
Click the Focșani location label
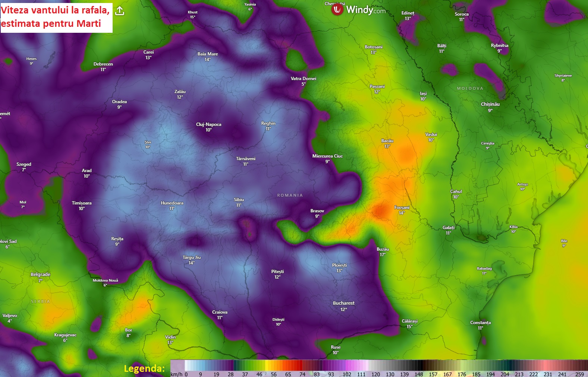(x=402, y=207)
